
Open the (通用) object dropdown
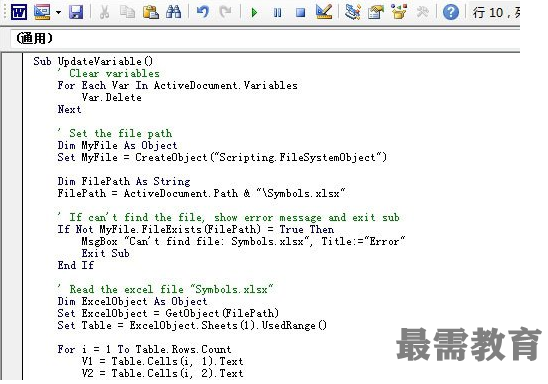pyautogui.click(x=265, y=38)
